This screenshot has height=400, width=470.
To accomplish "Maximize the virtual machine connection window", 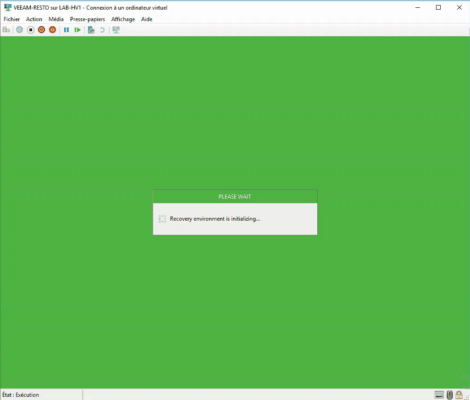I will (x=438, y=7).
